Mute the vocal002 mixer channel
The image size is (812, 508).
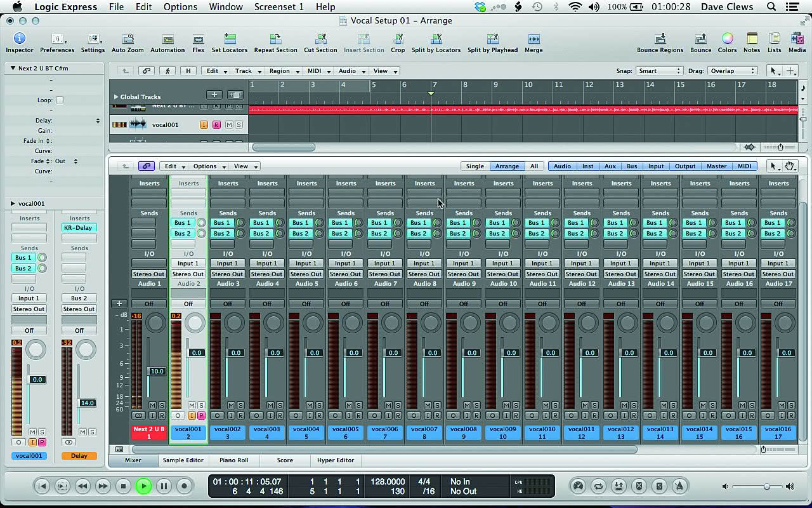[x=231, y=405]
